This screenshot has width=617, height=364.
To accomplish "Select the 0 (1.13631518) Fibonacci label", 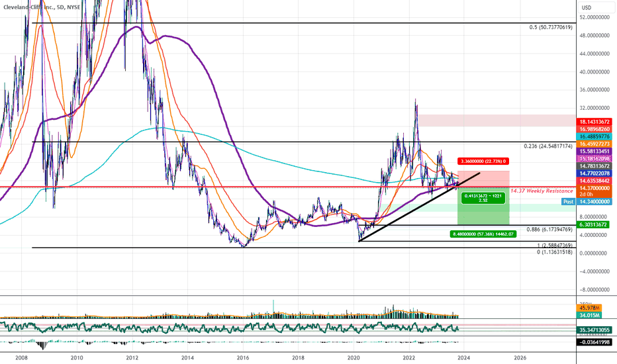I will click(x=555, y=252).
